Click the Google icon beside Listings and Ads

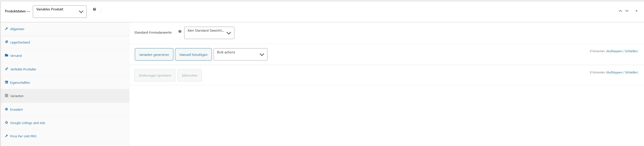tap(6, 123)
